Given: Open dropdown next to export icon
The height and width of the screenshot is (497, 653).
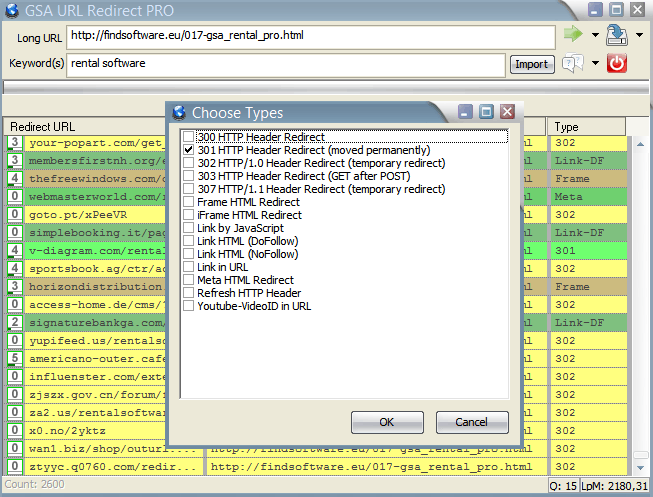Looking at the screenshot, I should (639, 35).
